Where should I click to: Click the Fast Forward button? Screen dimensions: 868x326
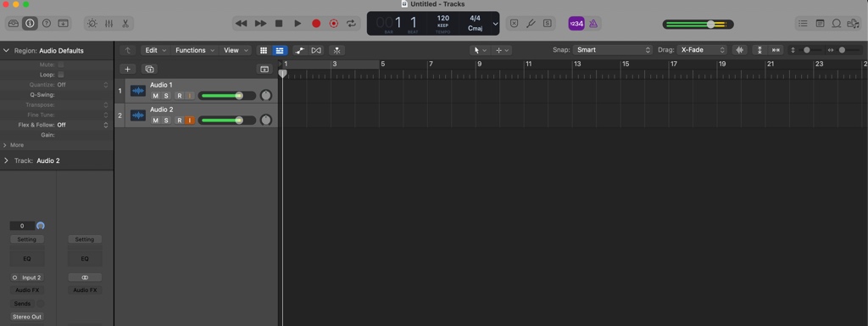pyautogui.click(x=260, y=23)
